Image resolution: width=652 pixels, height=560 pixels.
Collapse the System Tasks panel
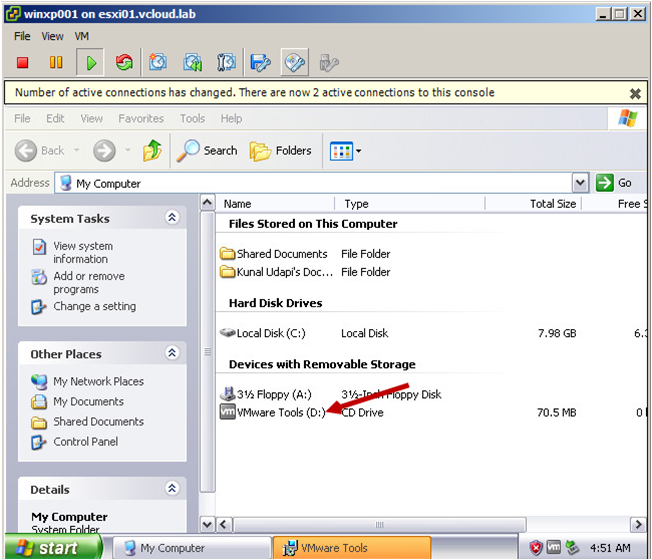click(x=172, y=217)
